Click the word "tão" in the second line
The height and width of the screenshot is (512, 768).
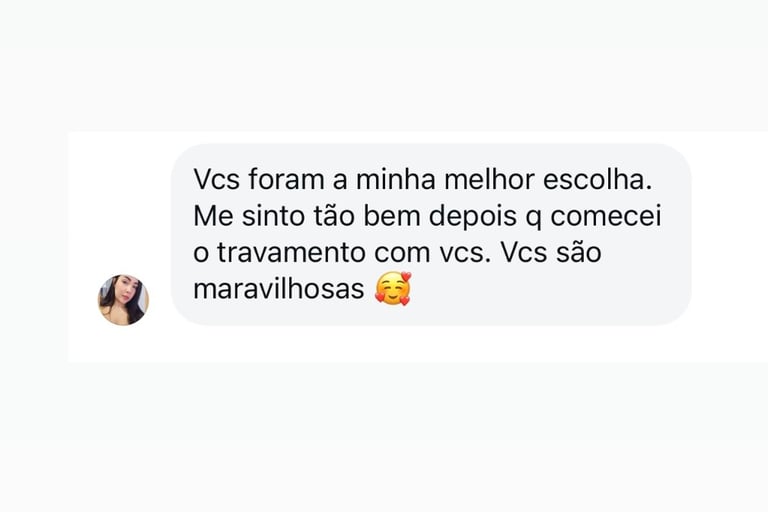334,216
